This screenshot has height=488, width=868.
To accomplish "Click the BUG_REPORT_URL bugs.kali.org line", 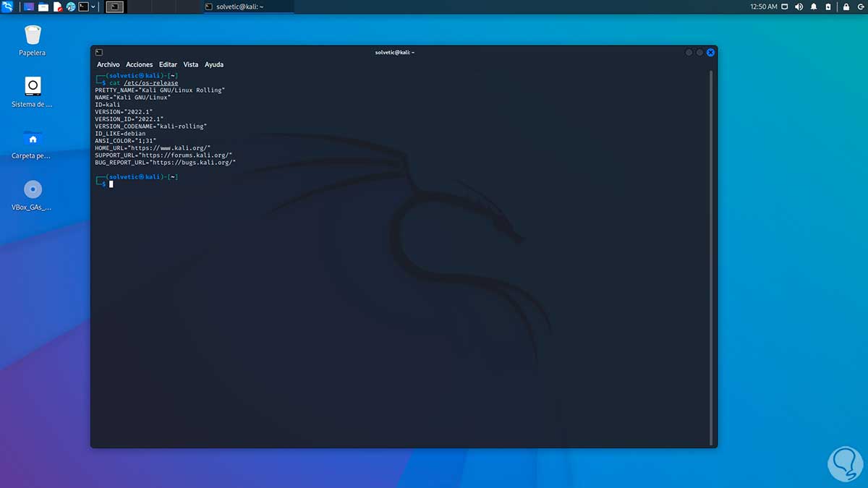I will 165,163.
